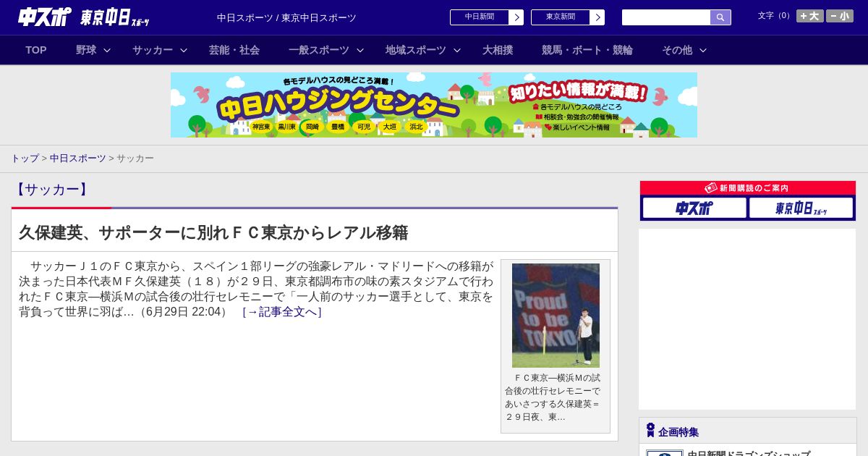This screenshot has width=868, height=456.
Task: Go to the TOP menu item
Action: [x=36, y=50]
